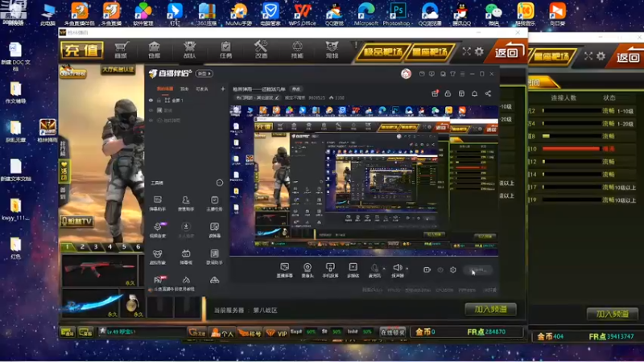Select the red AK rifle thumbnail

[100, 269]
